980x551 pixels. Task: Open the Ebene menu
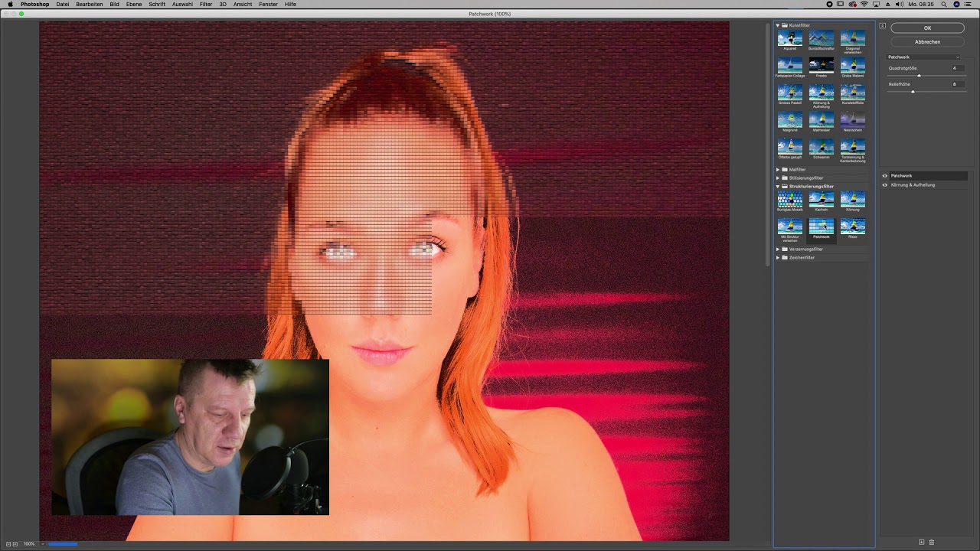134,5
